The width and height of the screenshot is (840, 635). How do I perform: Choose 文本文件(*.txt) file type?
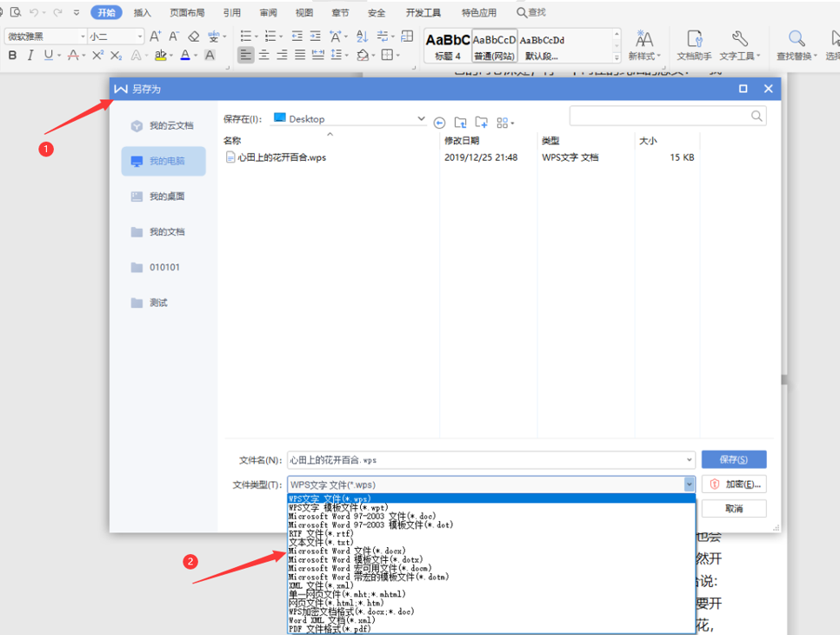tap(321, 542)
